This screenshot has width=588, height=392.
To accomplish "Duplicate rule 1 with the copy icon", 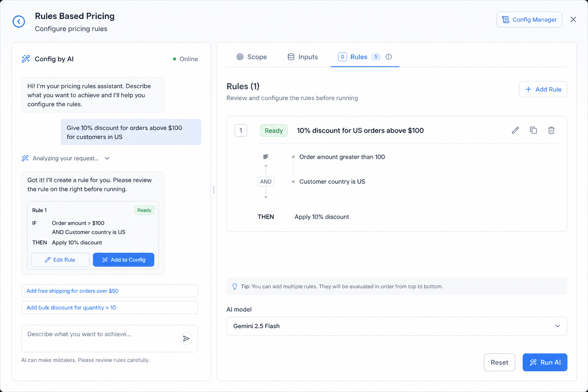I will click(533, 131).
